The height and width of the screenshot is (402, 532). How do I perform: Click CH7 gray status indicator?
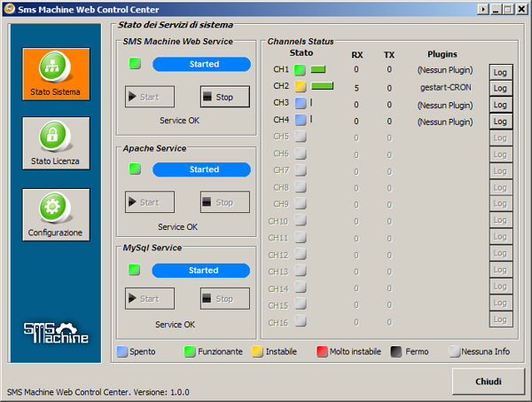click(x=301, y=169)
